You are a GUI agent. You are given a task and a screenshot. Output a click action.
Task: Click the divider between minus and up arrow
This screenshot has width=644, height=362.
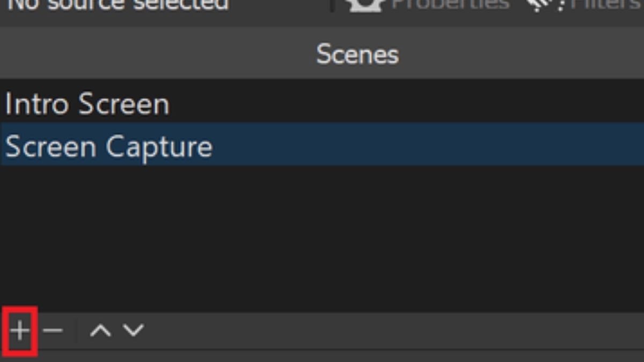(x=76, y=330)
